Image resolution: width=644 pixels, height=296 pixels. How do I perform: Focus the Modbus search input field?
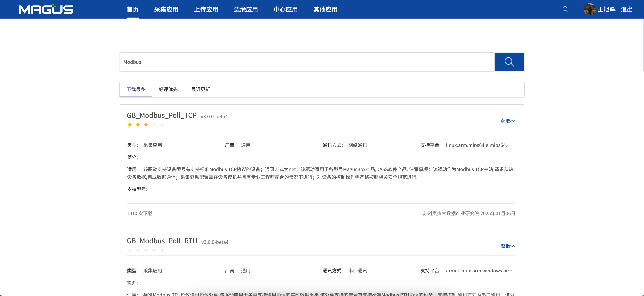(307, 62)
